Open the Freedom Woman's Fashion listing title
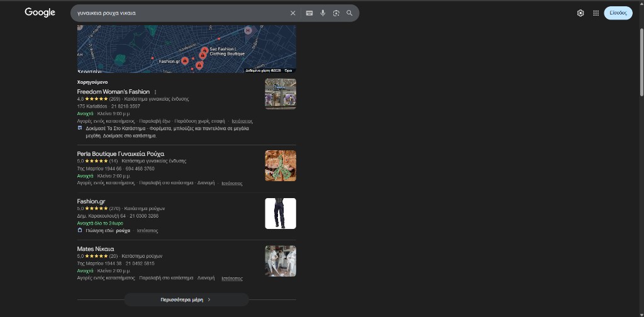644x317 pixels. point(113,92)
